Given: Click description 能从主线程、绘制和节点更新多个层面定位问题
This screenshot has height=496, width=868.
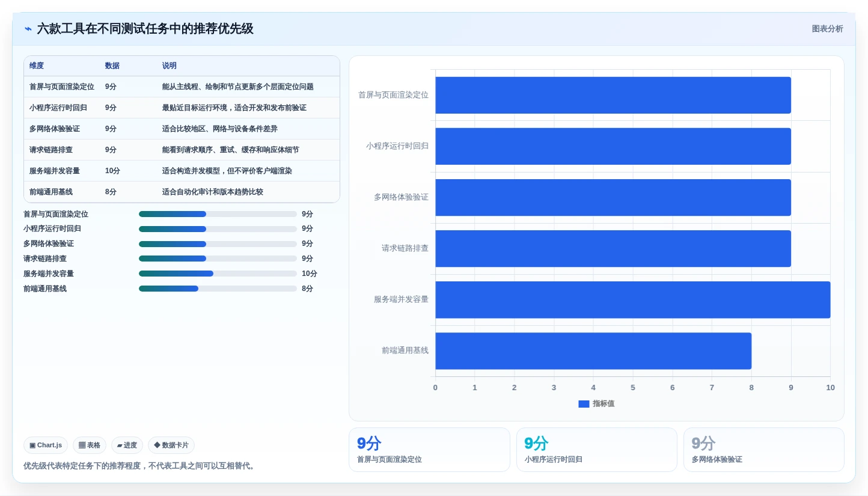Looking at the screenshot, I should [x=238, y=87].
